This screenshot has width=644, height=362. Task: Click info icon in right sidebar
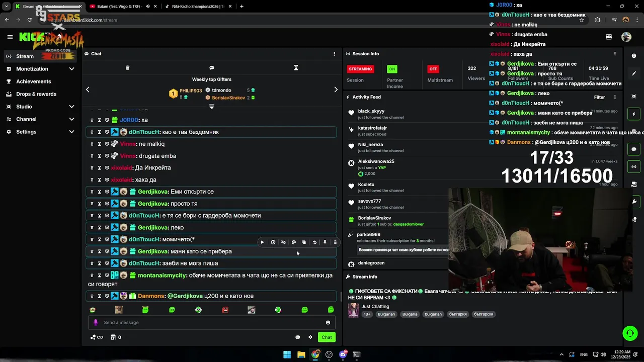(634, 56)
